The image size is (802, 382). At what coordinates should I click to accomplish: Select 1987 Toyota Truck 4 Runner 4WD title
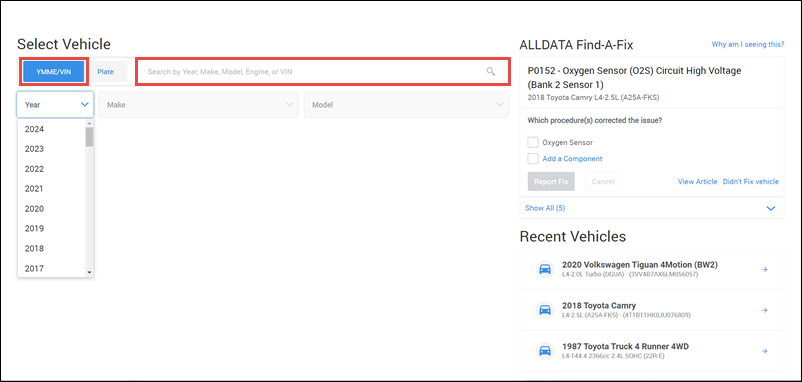tap(625, 347)
